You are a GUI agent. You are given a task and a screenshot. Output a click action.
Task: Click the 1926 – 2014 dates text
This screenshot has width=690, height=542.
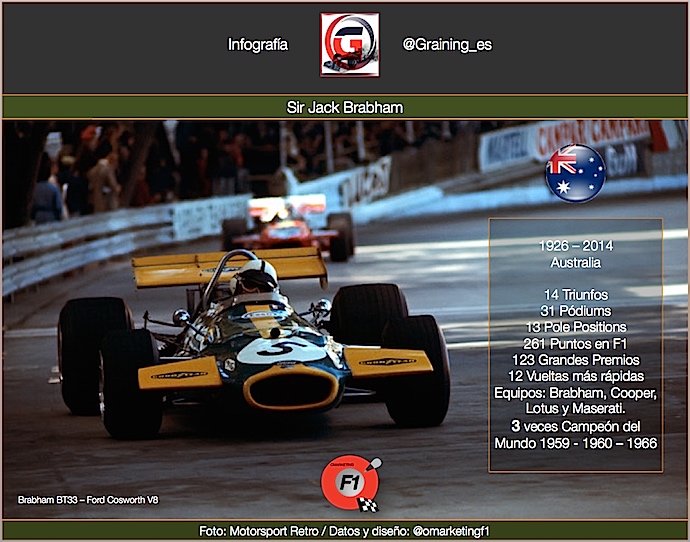pos(575,246)
